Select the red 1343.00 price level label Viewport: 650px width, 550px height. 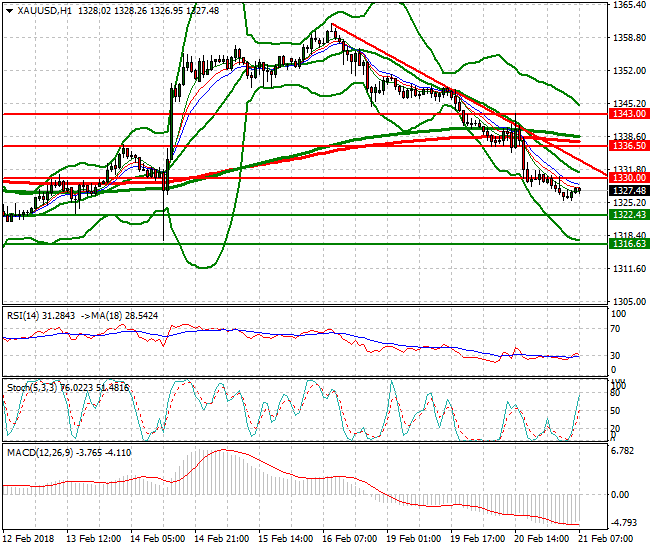[629, 114]
